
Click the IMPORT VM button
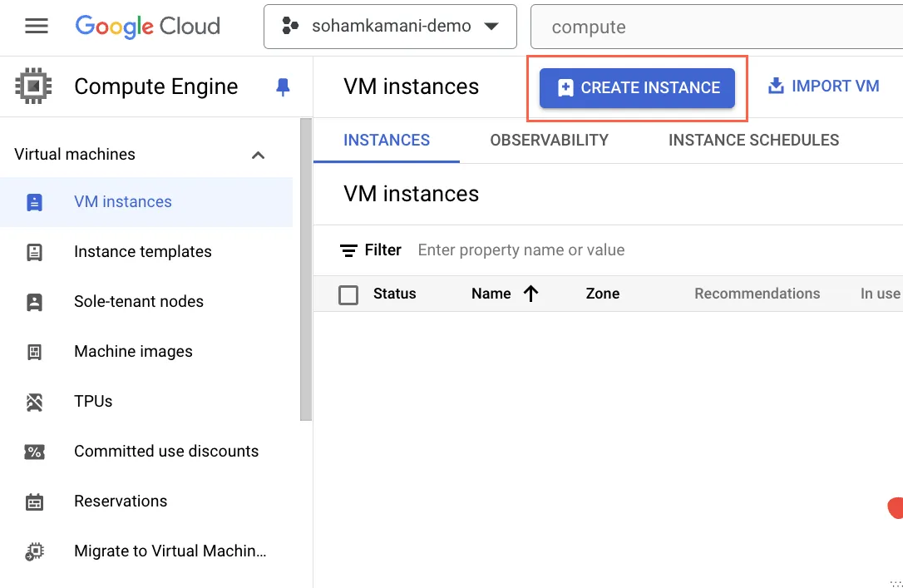tap(822, 86)
